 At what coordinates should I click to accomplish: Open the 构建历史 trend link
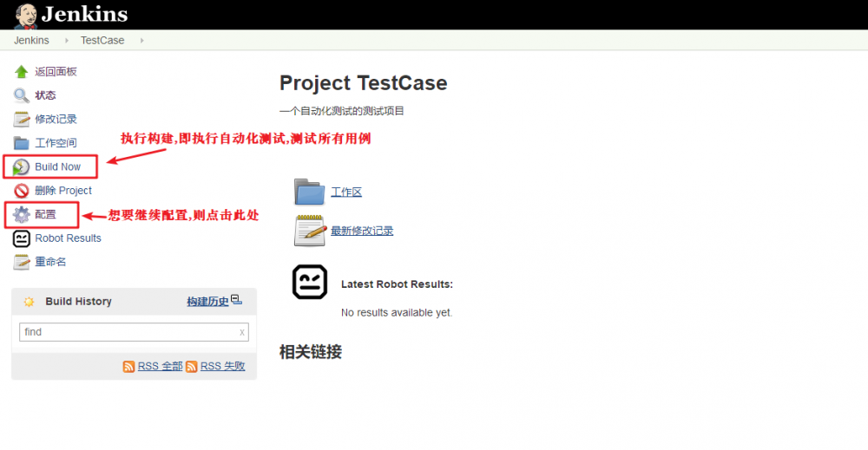(x=207, y=301)
